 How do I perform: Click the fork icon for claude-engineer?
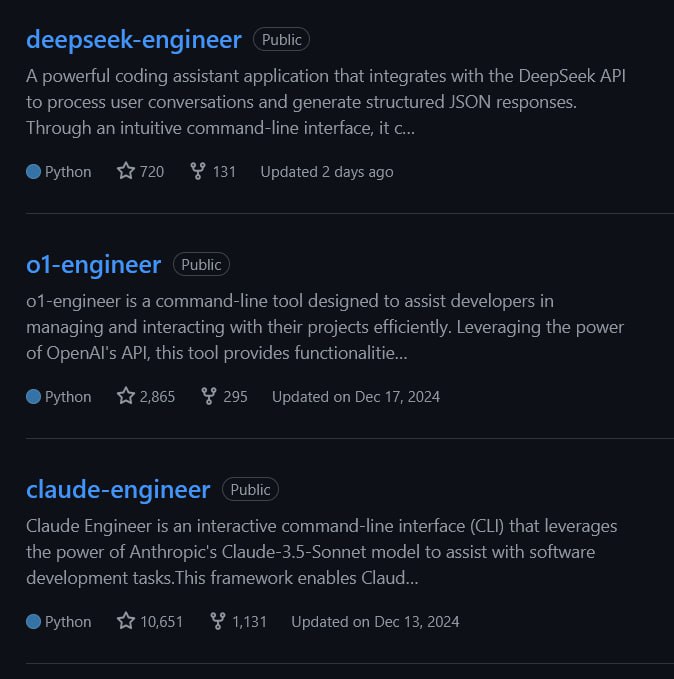click(x=217, y=621)
